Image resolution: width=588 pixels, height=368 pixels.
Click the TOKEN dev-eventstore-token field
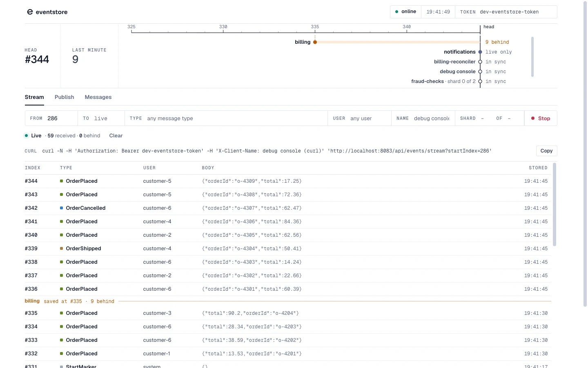coord(506,12)
